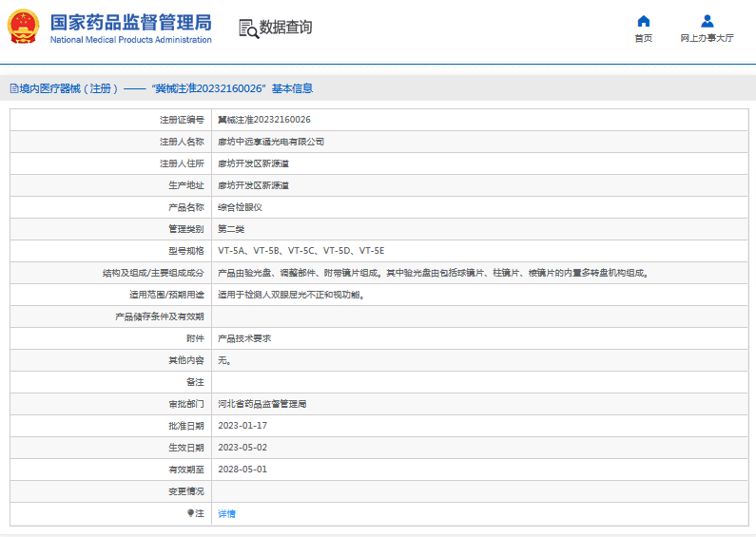Click the 生效日期 row label
Viewport: 756px width, 537px height.
pyautogui.click(x=186, y=448)
